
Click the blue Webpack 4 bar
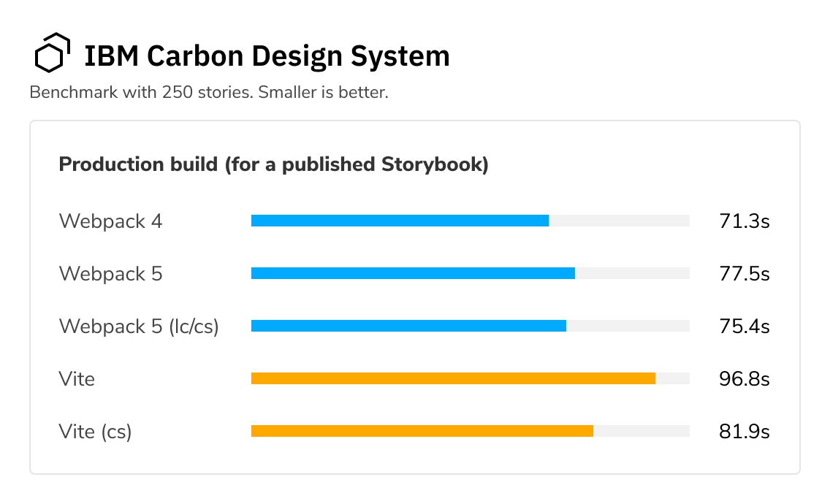[400, 221]
